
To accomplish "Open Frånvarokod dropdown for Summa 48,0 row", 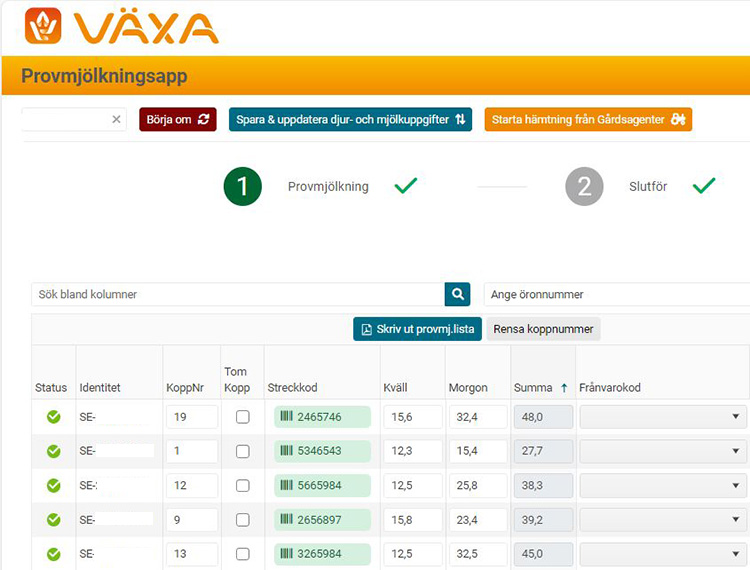I will pos(663,417).
